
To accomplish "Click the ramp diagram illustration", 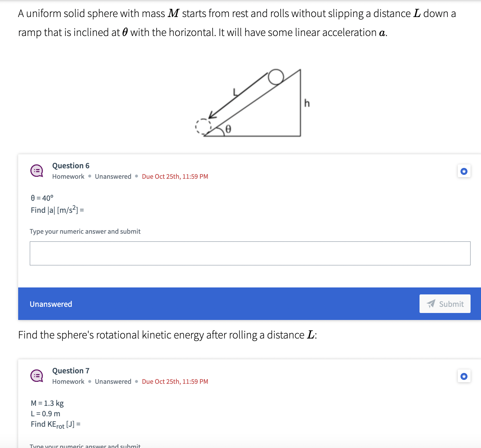I will pos(251,103).
